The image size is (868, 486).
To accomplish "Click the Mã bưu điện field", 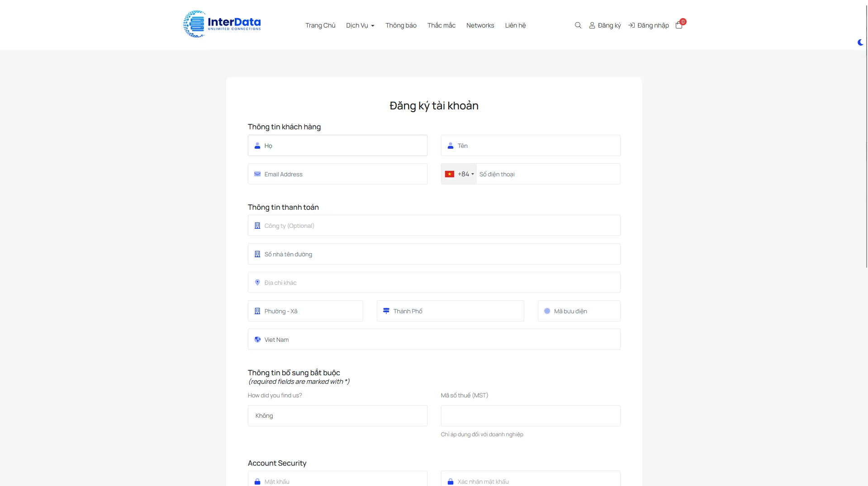I will pos(579,311).
